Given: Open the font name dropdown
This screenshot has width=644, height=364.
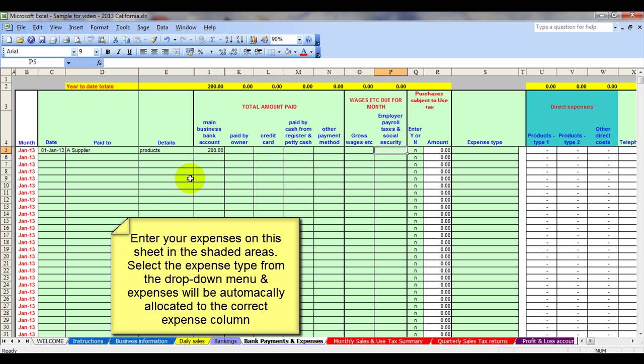Looking at the screenshot, I should click(74, 51).
